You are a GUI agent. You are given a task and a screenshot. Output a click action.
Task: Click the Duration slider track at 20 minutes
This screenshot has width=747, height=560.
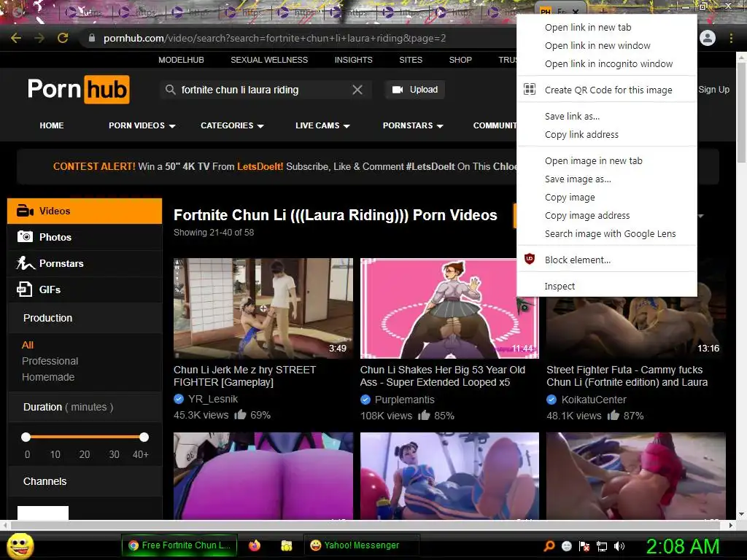click(85, 437)
